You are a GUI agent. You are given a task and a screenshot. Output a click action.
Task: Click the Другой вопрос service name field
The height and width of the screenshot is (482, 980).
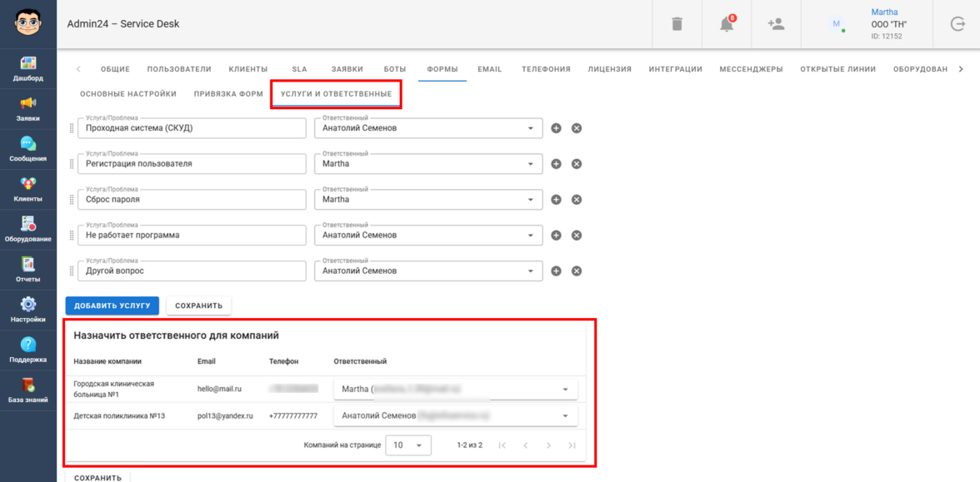(x=192, y=271)
